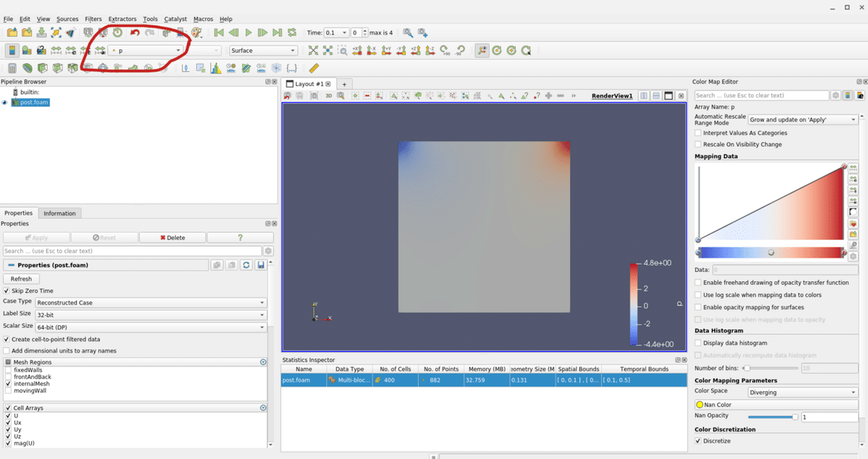Screen dimensions: 868x459
Task: Open the Surface representation dropdown
Action: click(263, 51)
